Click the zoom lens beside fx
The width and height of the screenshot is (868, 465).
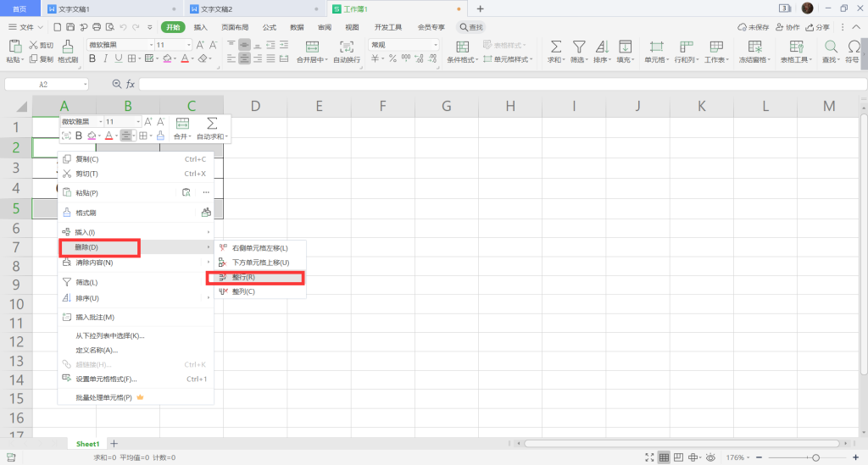(117, 84)
